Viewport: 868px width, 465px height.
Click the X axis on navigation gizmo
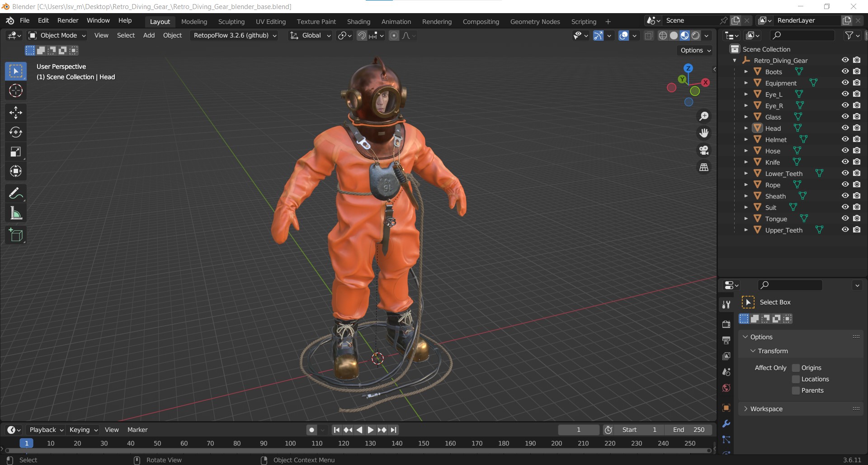(705, 82)
